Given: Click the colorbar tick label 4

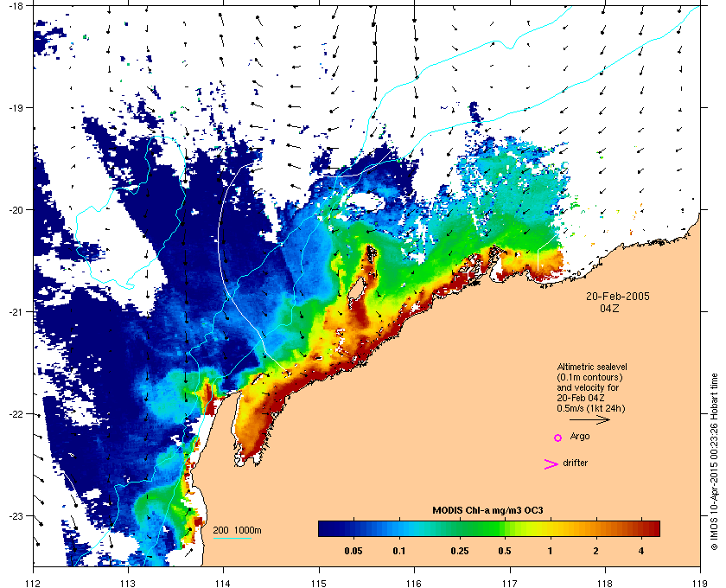Looking at the screenshot, I should [641, 551].
